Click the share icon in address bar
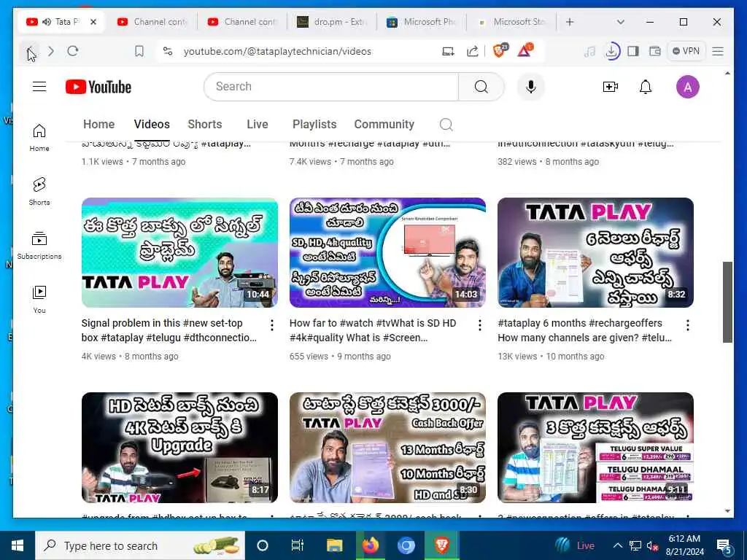 pos(472,51)
